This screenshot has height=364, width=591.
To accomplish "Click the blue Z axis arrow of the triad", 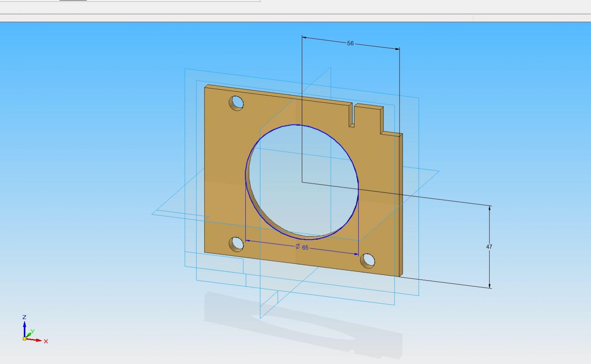I will 24,327.
